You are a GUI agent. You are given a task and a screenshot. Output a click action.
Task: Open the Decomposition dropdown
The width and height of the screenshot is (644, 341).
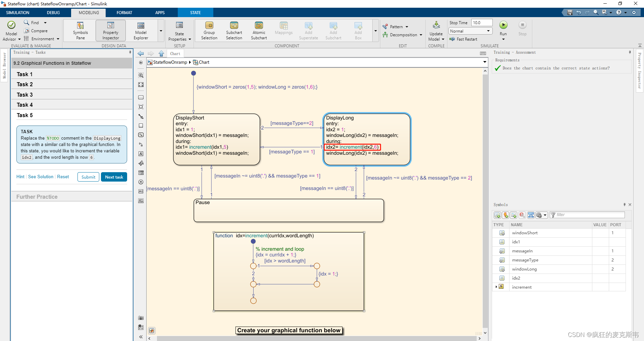pyautogui.click(x=403, y=35)
